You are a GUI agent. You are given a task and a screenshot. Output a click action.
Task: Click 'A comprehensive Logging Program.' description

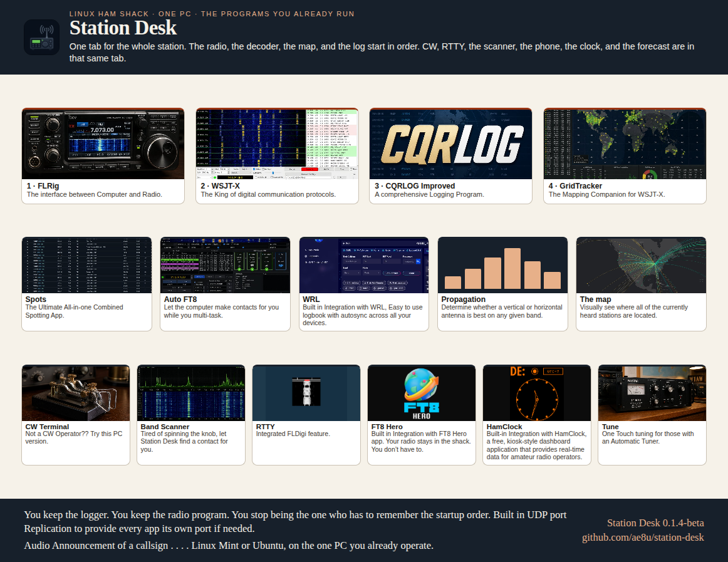(429, 195)
